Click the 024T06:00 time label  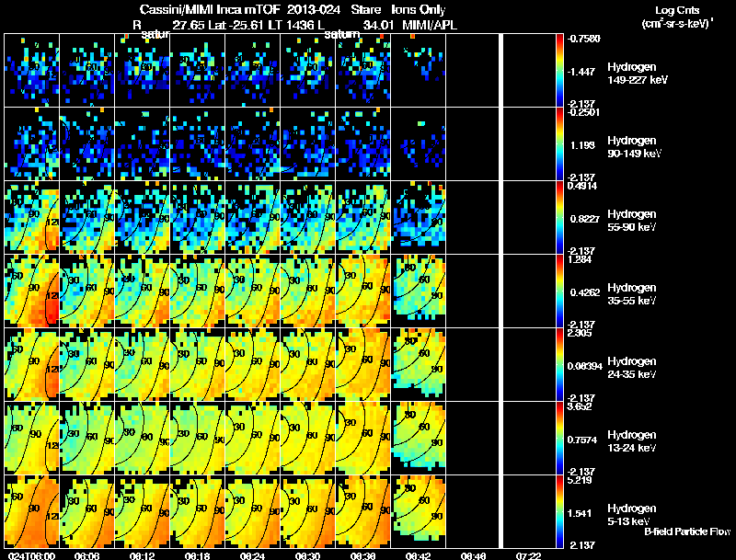pos(31,555)
